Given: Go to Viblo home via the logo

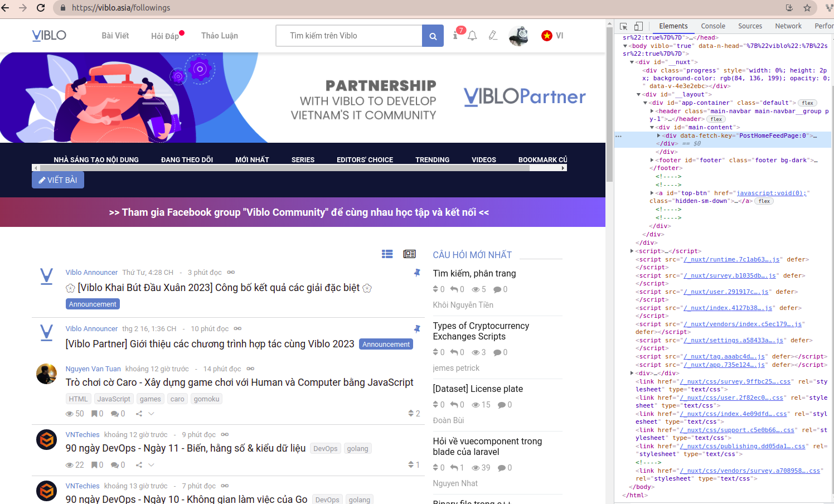Looking at the screenshot, I should point(49,36).
